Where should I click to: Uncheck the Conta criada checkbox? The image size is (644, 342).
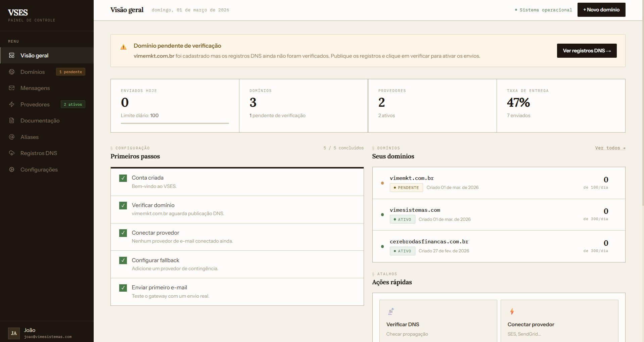tap(123, 178)
